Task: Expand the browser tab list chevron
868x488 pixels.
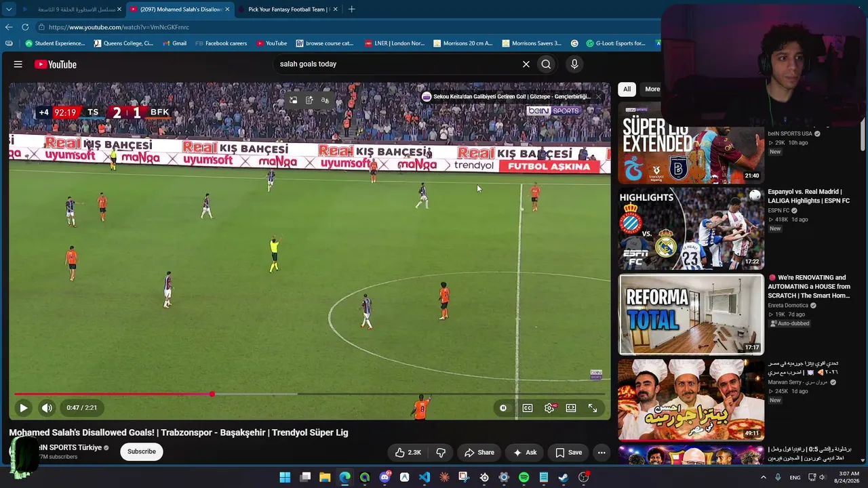Action: 9,9
